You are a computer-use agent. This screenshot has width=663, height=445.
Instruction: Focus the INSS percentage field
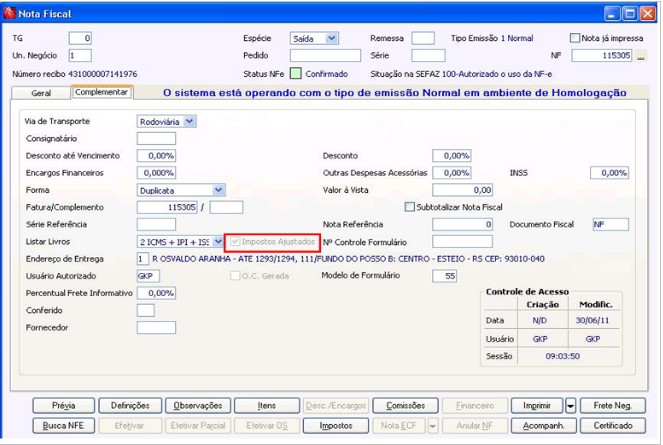tap(609, 173)
